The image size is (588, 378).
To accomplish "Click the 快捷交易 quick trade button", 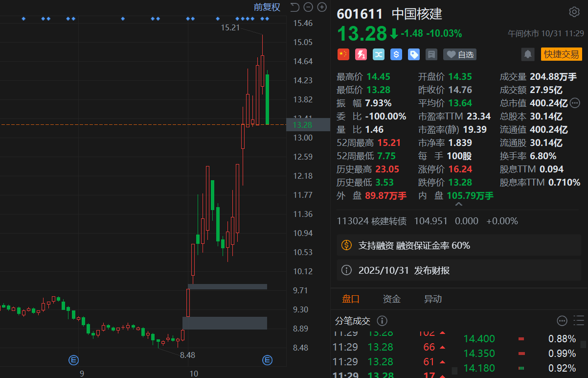I will pyautogui.click(x=561, y=54).
